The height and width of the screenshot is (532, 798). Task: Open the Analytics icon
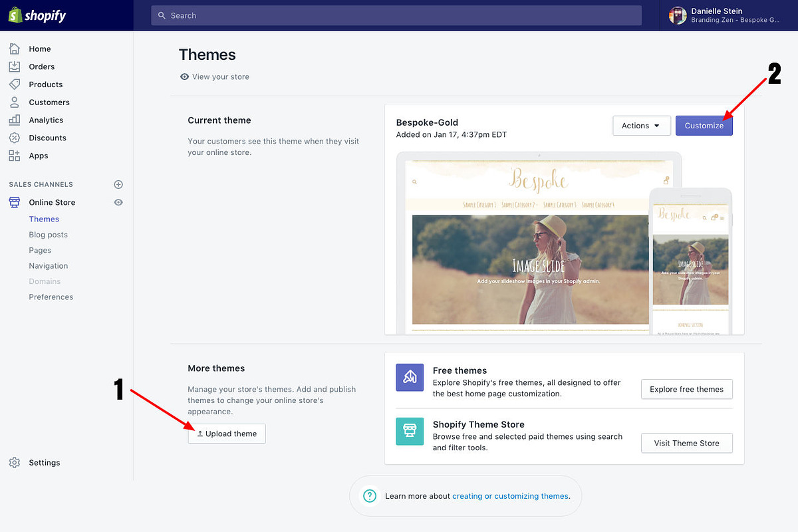click(x=15, y=120)
